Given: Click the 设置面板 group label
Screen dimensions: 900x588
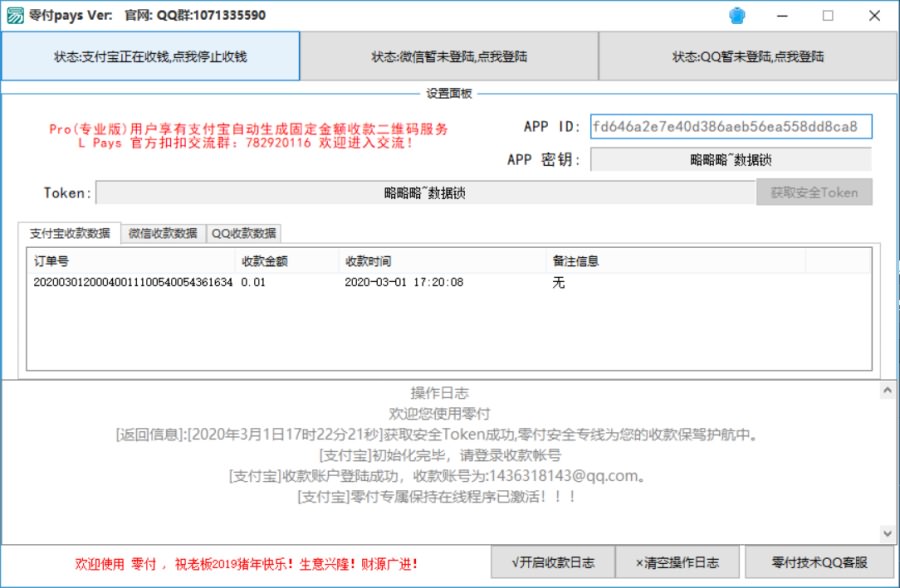Looking at the screenshot, I should 449,93.
